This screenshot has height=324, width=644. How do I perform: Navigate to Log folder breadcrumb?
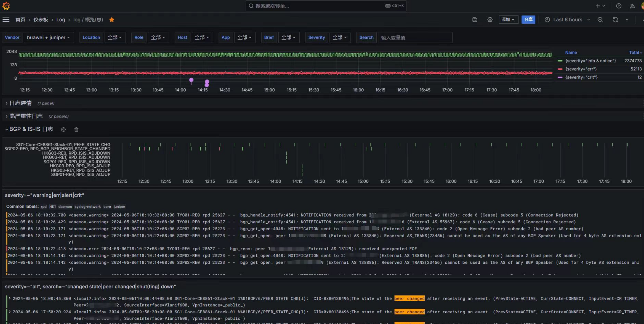(x=61, y=19)
